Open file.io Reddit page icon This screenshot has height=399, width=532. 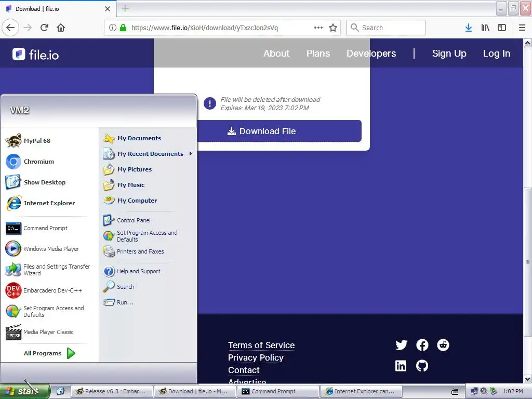[443, 345]
